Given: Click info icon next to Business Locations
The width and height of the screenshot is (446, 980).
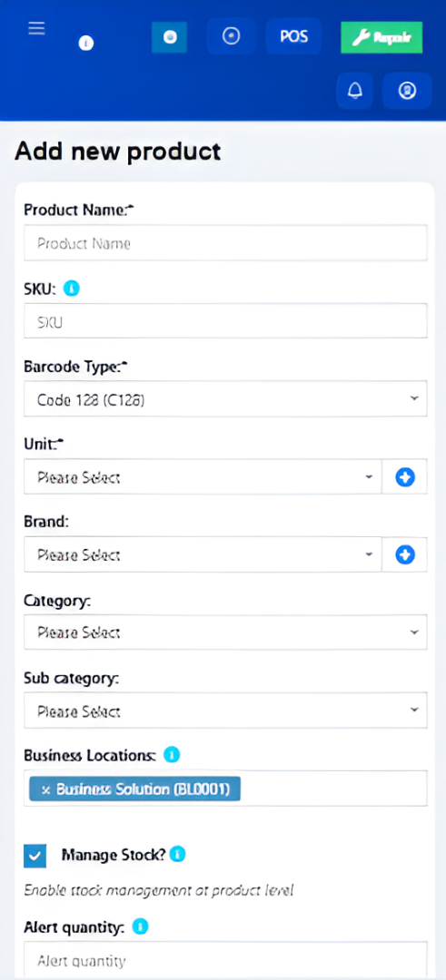Looking at the screenshot, I should [172, 755].
